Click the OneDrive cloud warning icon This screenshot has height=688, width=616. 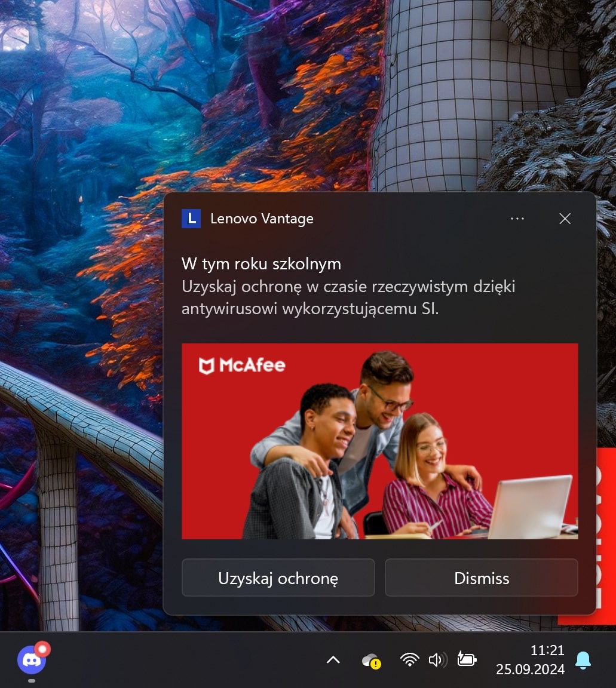pos(371,661)
